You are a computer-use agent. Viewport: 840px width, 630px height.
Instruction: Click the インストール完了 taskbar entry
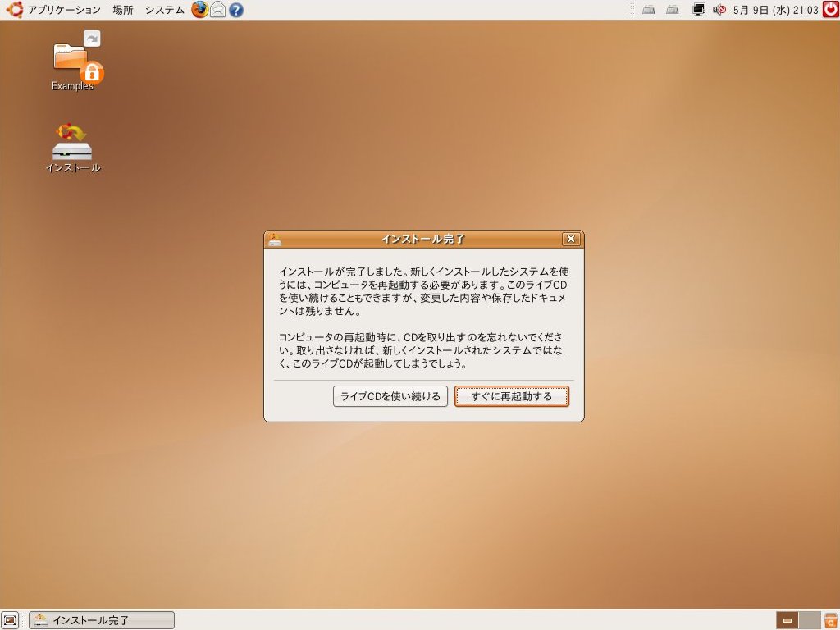coord(102,620)
